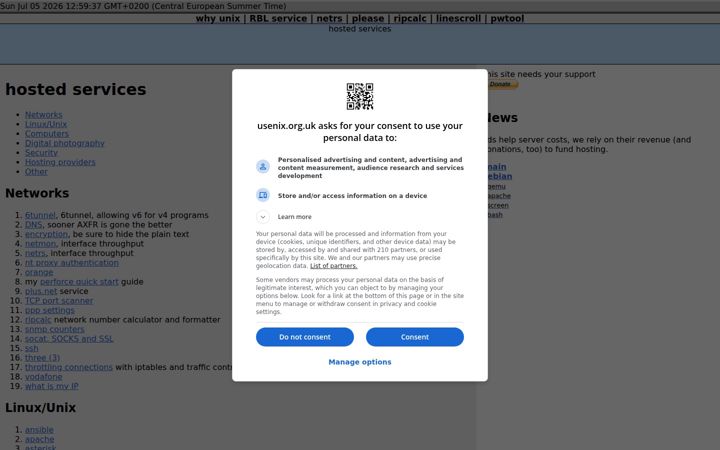Jump to Computers in contents list

point(47,134)
